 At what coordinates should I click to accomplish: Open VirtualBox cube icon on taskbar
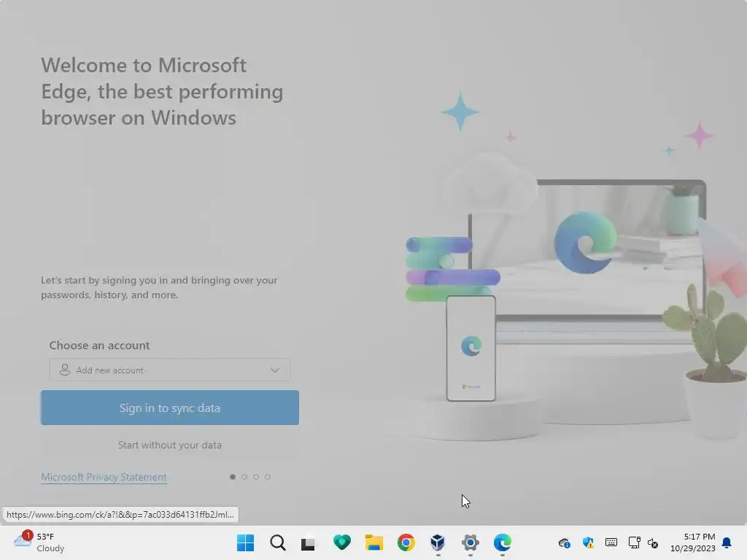[x=438, y=542]
